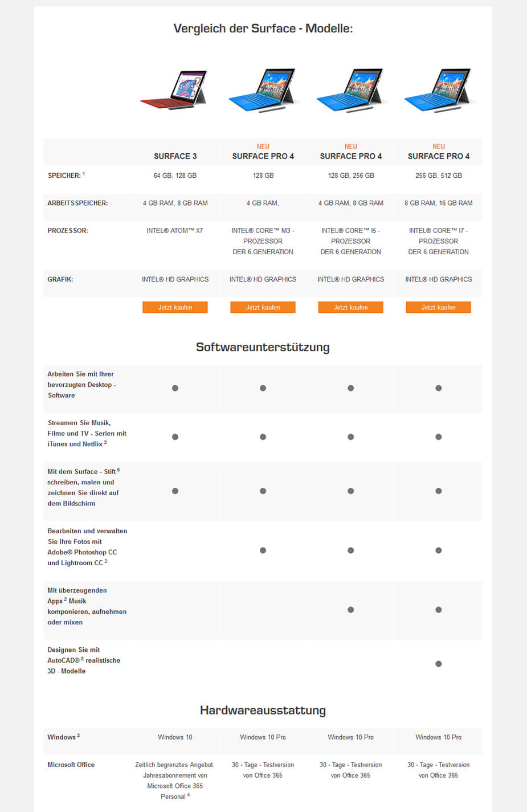Image resolution: width=527 pixels, height=812 pixels.
Task: Select the dot under Surface 3 for Desktop-Software
Action: coord(175,388)
